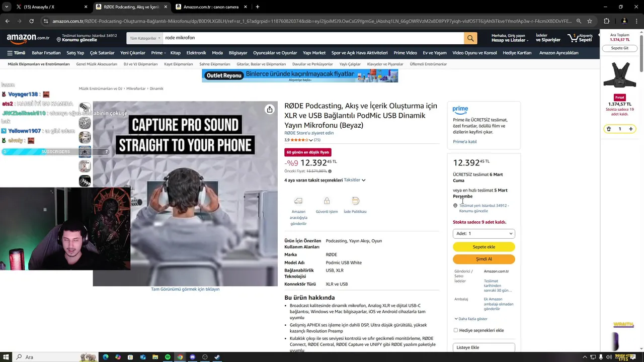Open İadeler ve Siparişler link
Screen dimensions: 644x362
548,38
